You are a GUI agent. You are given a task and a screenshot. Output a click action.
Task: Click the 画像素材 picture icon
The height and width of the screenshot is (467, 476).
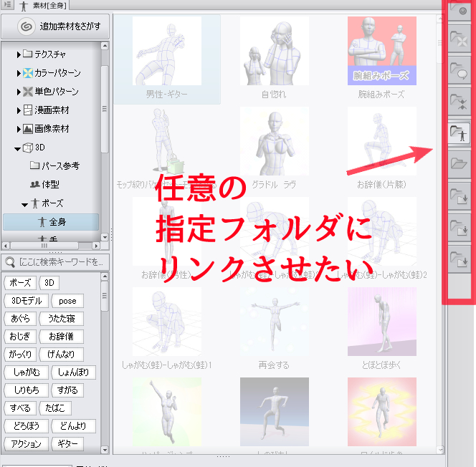28,129
